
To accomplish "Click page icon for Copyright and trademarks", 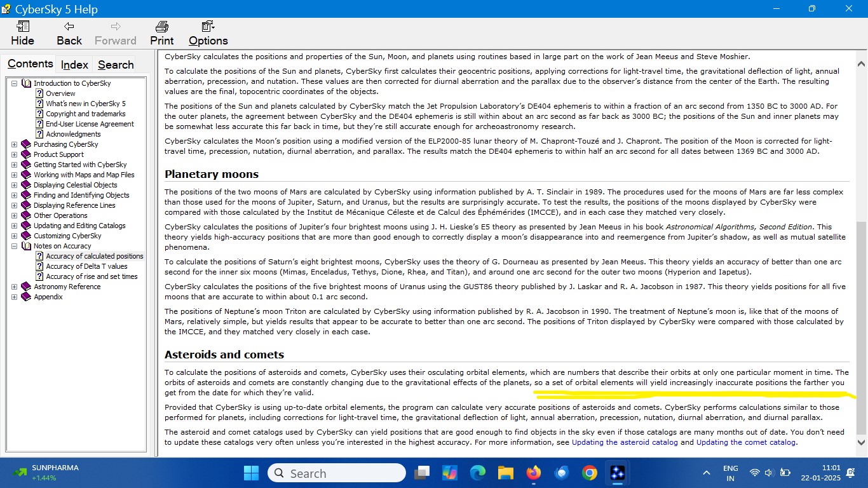I will [39, 114].
